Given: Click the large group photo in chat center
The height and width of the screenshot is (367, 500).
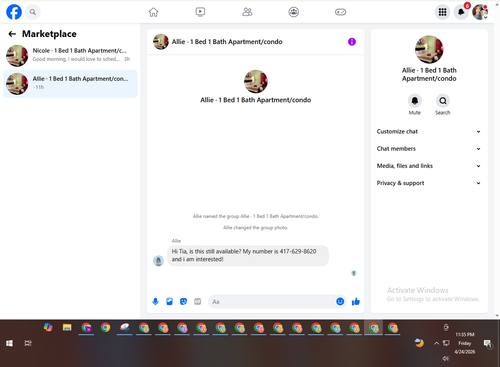Looking at the screenshot, I should coord(256,81).
